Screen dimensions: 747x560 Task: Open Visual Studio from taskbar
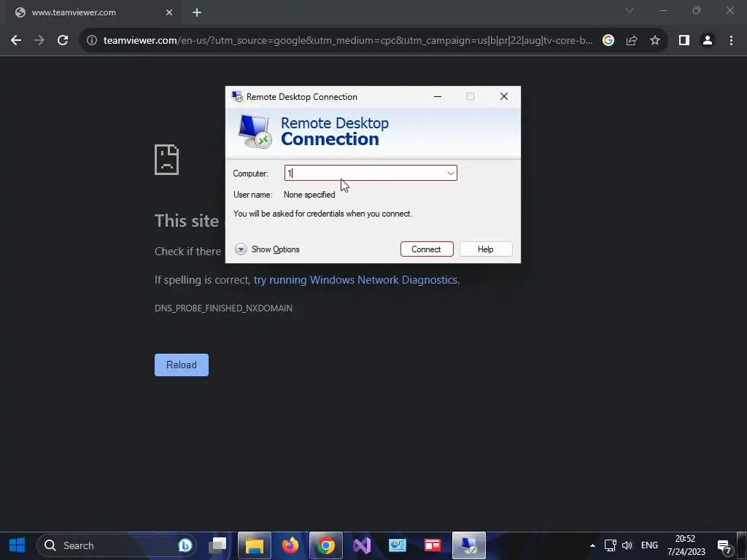362,545
